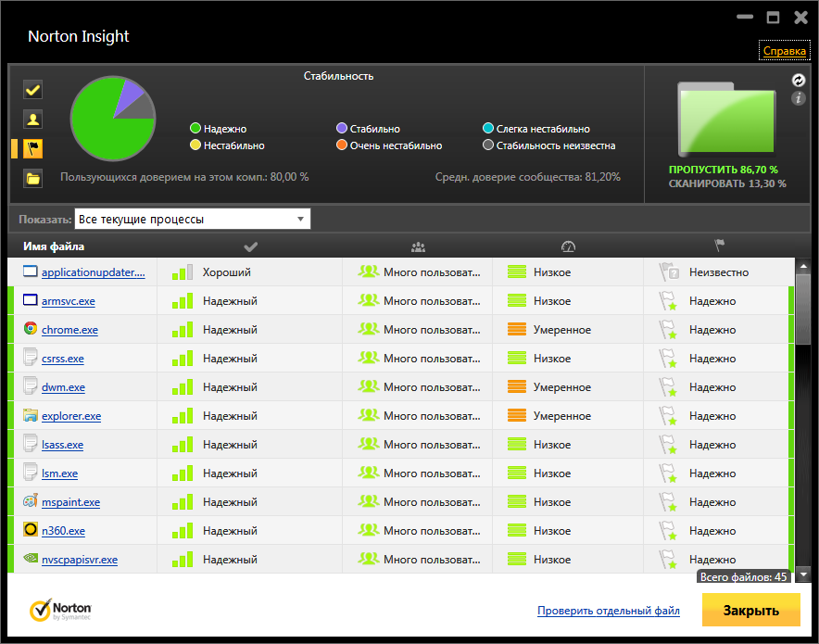This screenshot has height=644, width=819.
Task: Click the refresh icon in summary panel
Action: coord(798,80)
